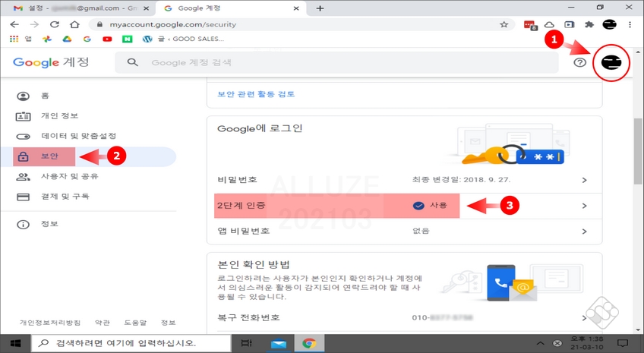Click the address bar URL

point(173,24)
